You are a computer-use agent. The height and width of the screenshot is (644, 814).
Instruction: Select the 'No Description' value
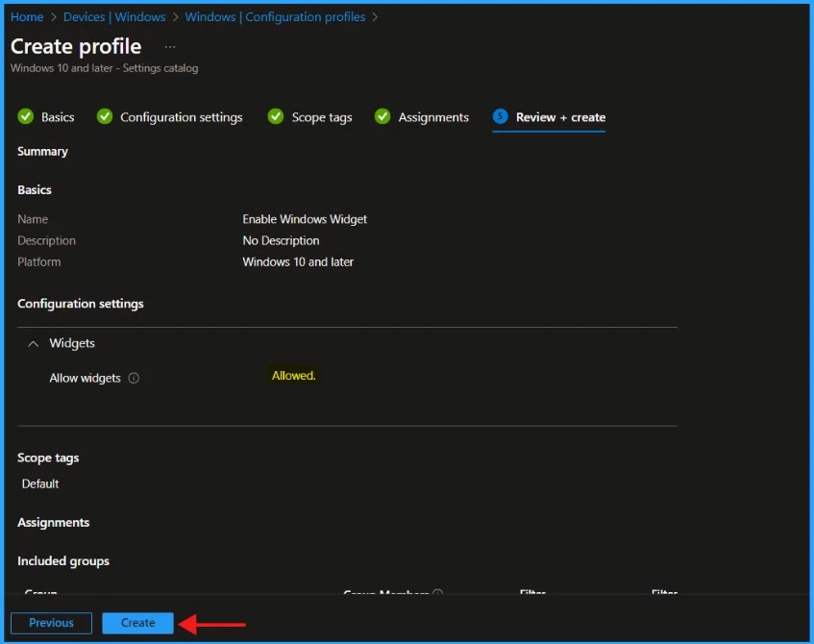click(x=281, y=240)
